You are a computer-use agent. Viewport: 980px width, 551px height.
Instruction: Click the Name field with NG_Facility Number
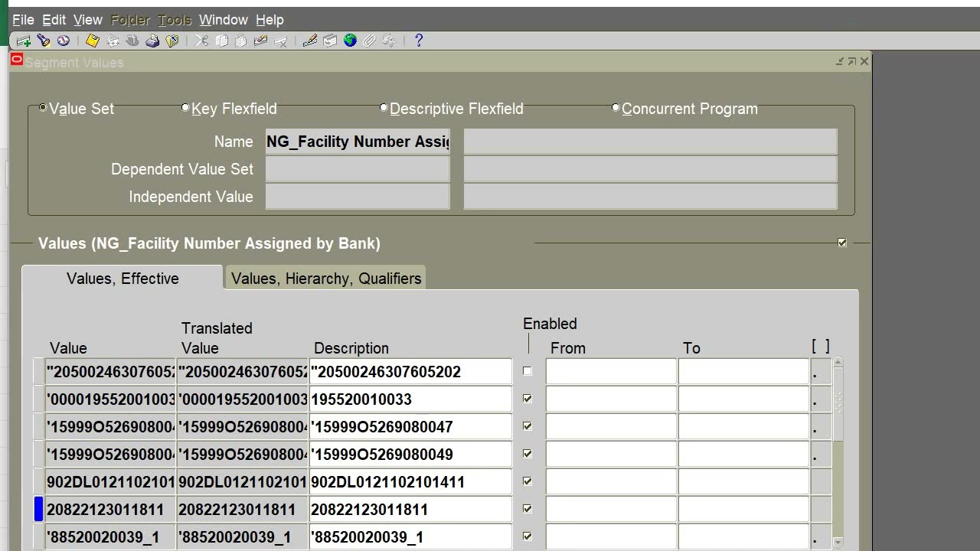(358, 142)
